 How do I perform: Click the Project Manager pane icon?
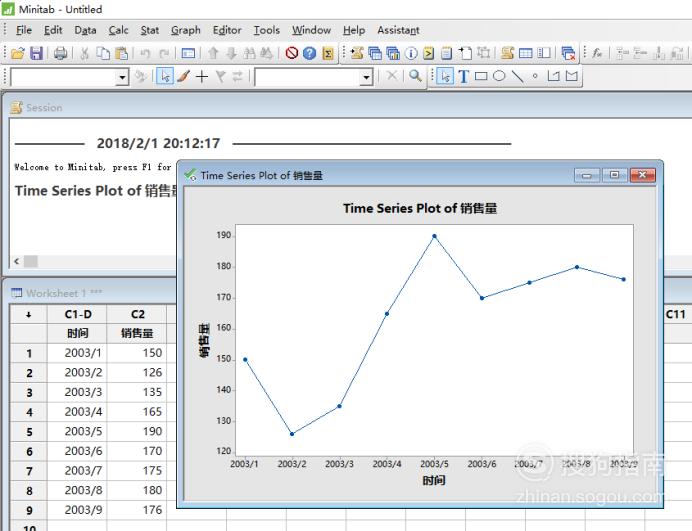point(544,53)
